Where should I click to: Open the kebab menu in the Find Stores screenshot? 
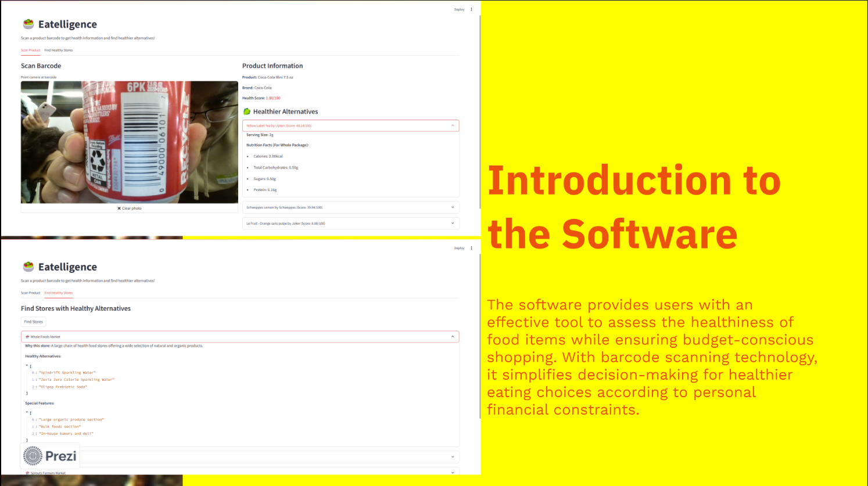pyautogui.click(x=471, y=248)
